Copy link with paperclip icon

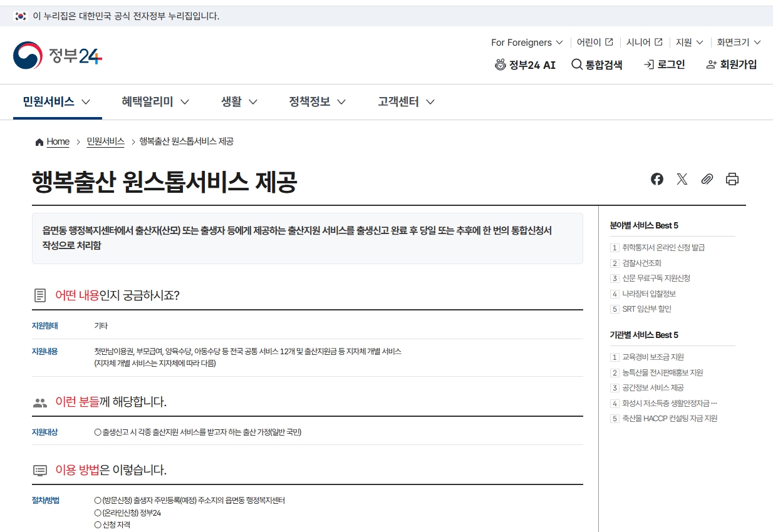[x=707, y=180]
